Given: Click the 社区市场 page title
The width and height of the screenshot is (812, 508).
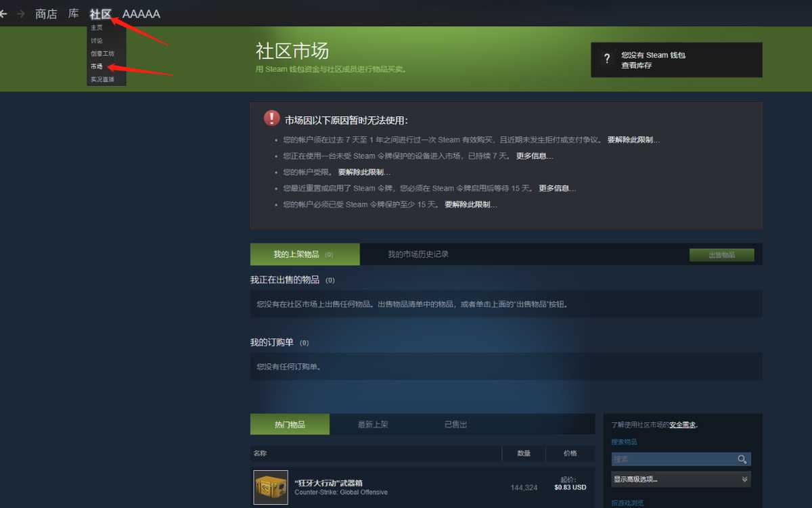Looking at the screenshot, I should coord(292,51).
